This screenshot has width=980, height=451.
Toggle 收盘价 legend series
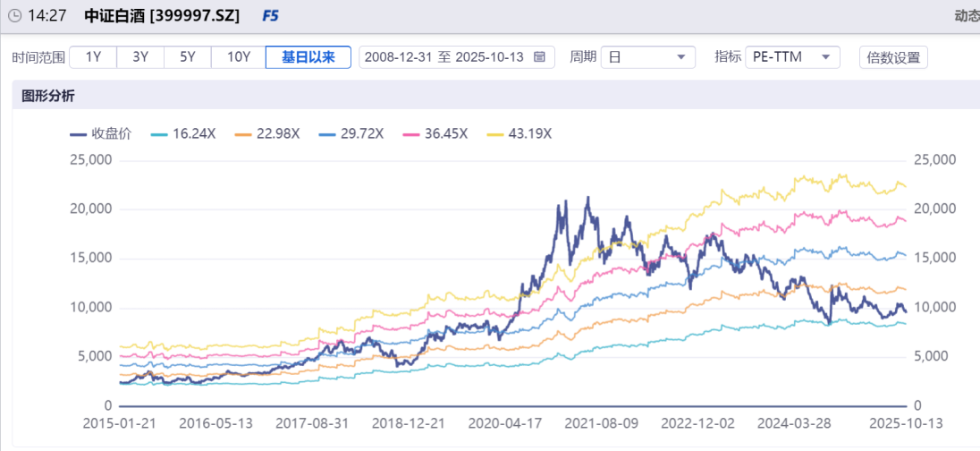(x=101, y=133)
